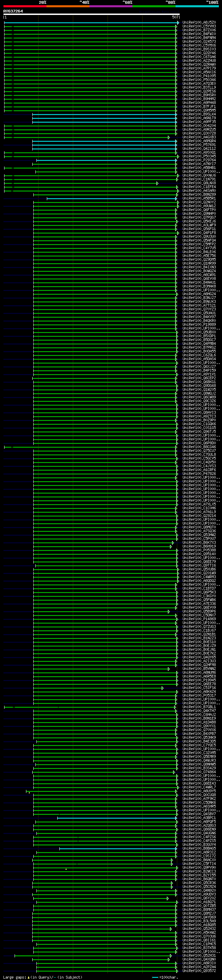
Task: Select the UniRef100_Q4P1F8 label
Action: (199, 233)
